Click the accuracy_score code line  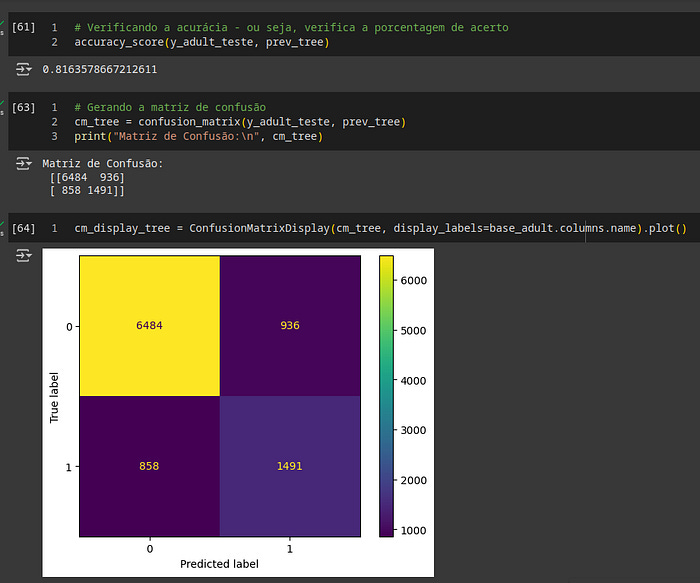202,42
